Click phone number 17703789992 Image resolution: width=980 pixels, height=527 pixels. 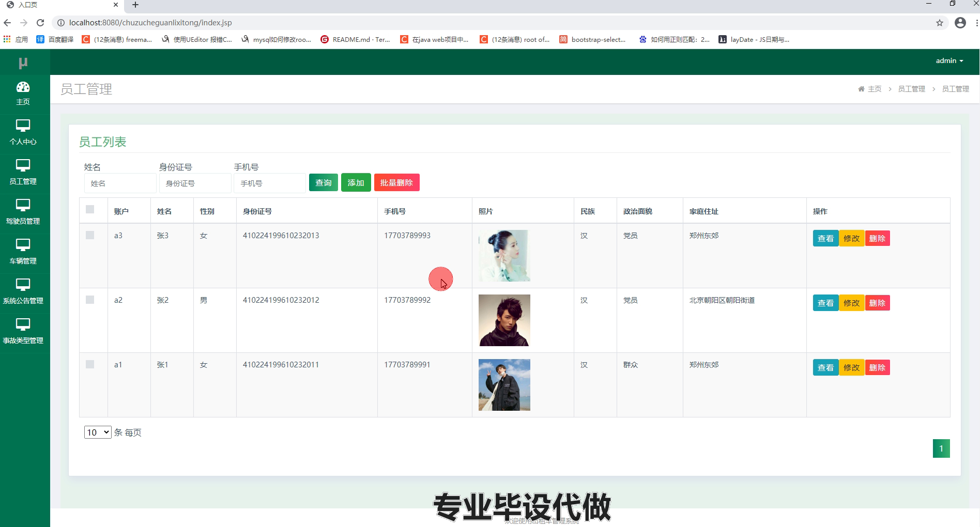(x=407, y=300)
